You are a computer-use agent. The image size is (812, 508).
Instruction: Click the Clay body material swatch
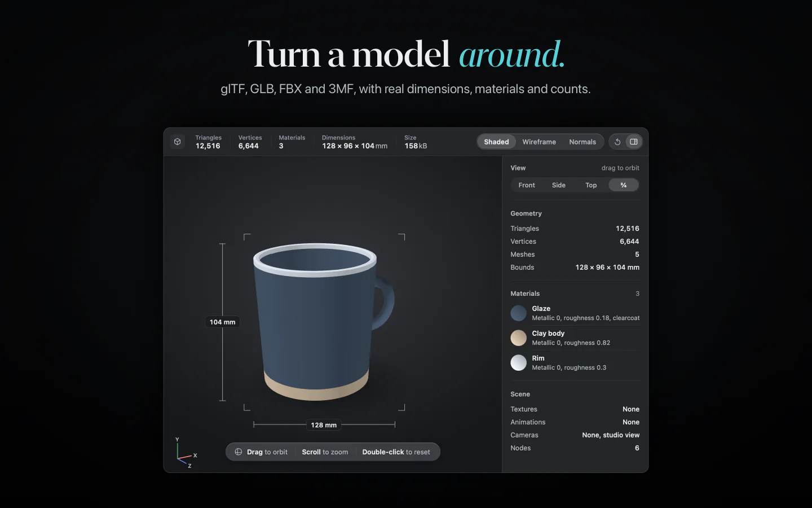click(x=518, y=338)
